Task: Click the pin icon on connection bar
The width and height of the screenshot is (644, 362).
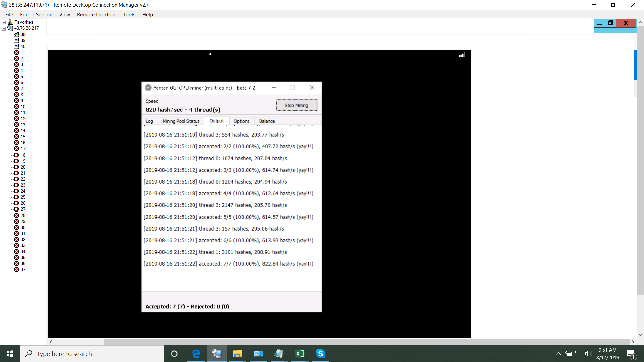Action: pos(210,54)
